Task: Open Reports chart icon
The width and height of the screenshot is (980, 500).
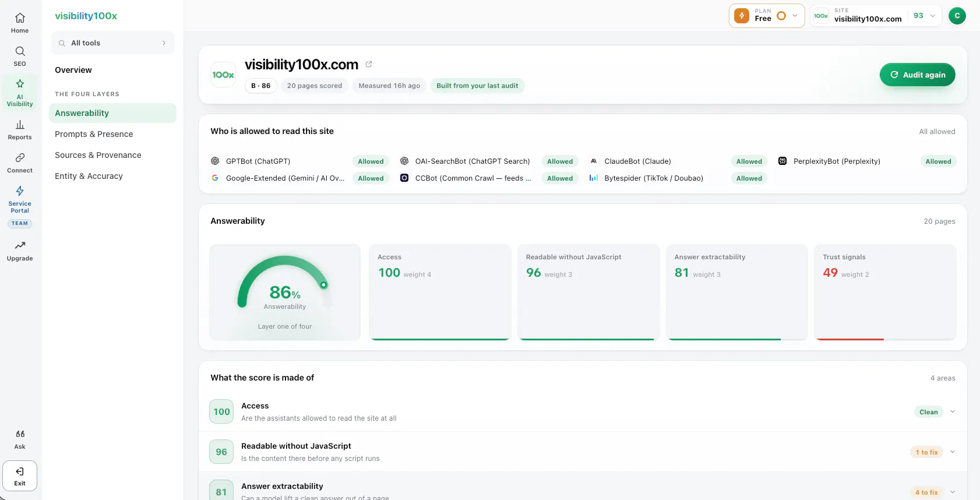Action: point(20,125)
